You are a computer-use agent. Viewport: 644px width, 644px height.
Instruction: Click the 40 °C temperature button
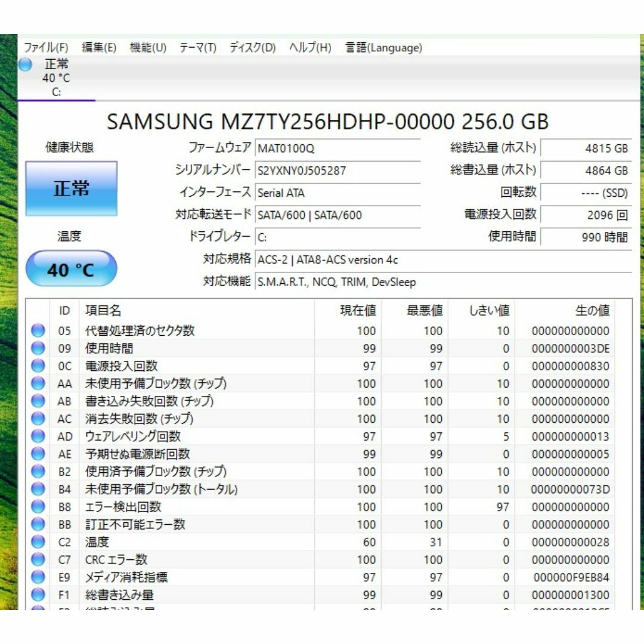click(72, 268)
